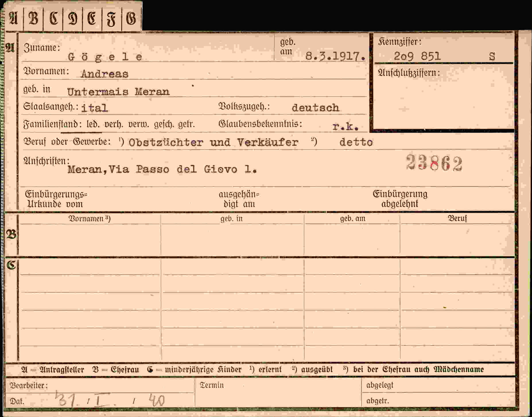Click the 'gesch.' marital status option
This screenshot has height=417, width=532.
coord(164,125)
